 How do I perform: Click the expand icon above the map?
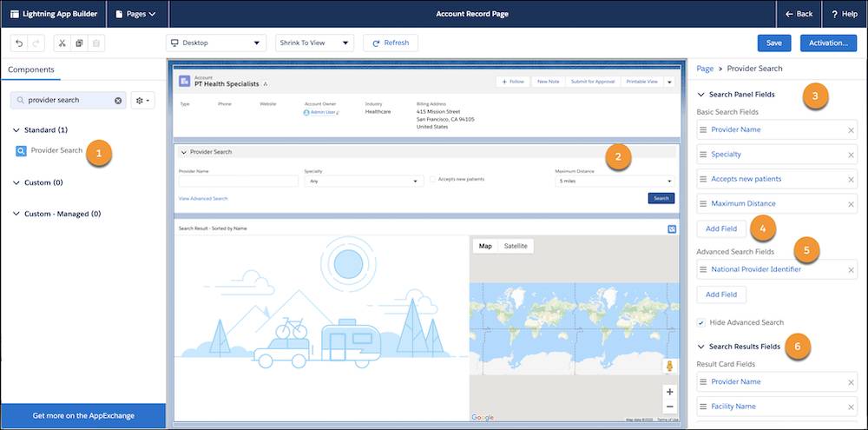pyautogui.click(x=672, y=228)
